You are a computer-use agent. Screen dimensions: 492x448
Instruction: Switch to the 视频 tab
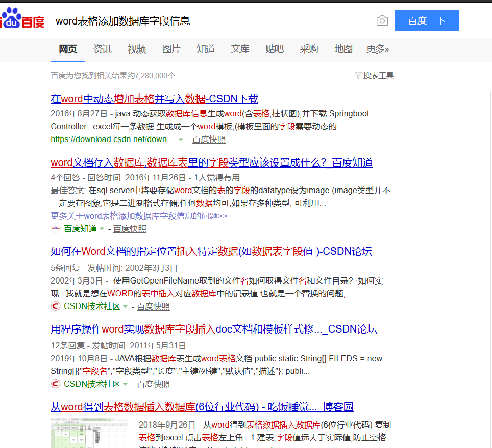click(137, 49)
